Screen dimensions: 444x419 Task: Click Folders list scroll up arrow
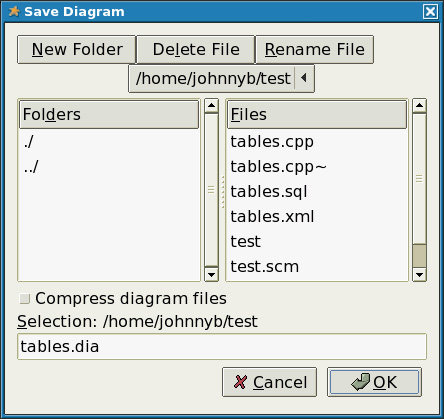click(211, 106)
